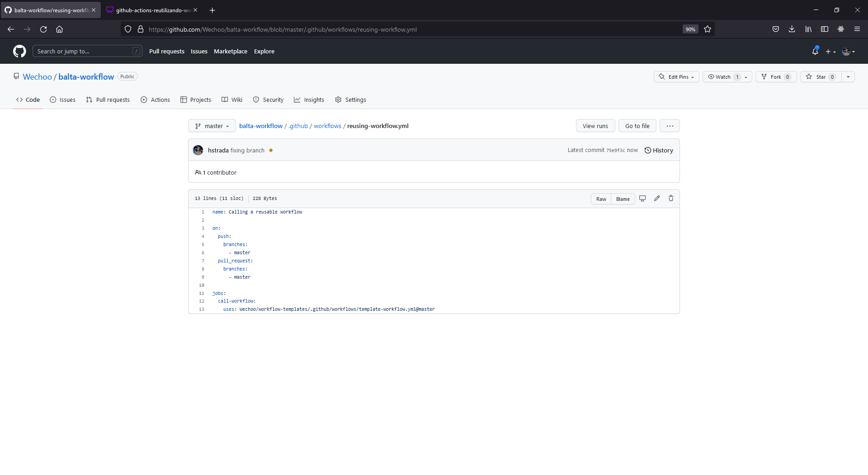Open balta-workflow in the breadcrumb path
Viewport: 868px width, 475px height.
[261, 126]
